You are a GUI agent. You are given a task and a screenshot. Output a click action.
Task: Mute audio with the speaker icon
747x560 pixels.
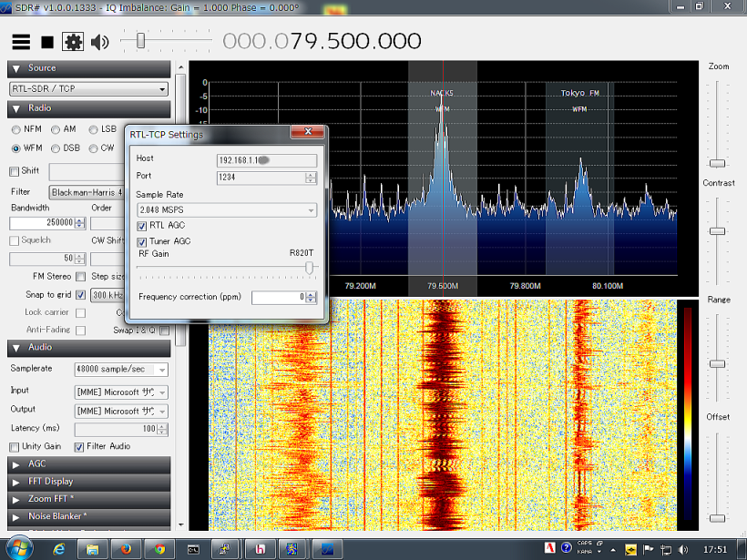pyautogui.click(x=99, y=43)
